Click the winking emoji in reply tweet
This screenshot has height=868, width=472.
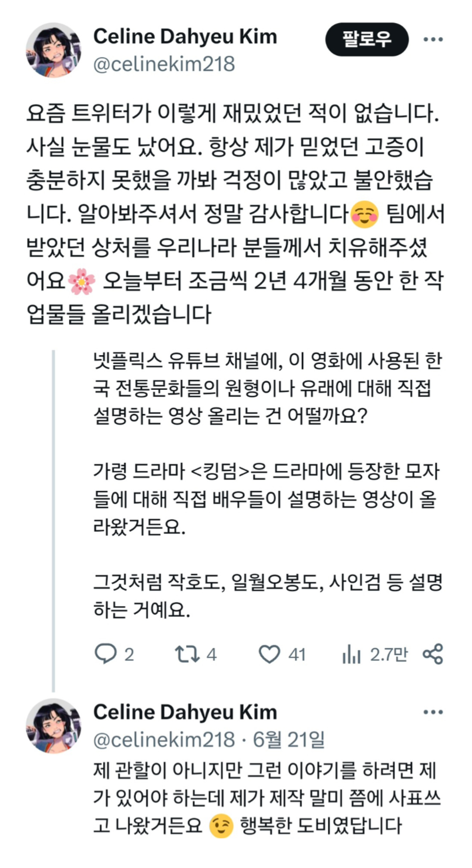[x=221, y=827]
